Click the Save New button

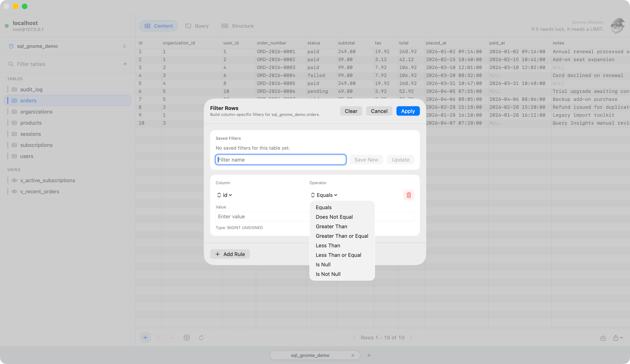tap(366, 160)
